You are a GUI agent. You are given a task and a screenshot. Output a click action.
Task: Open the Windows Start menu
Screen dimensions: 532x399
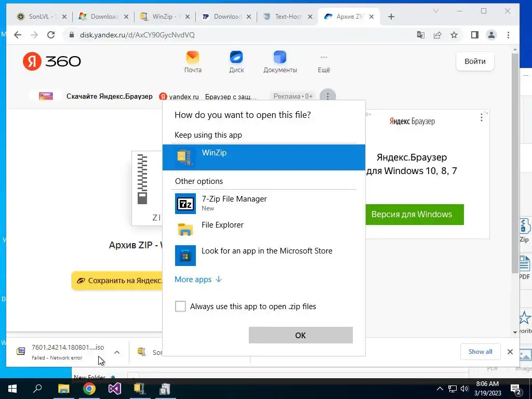coord(12,389)
